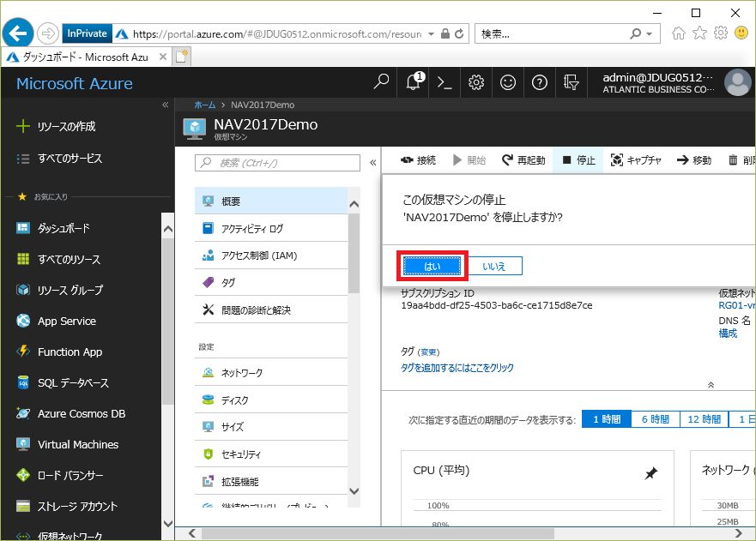
Task: Cancel stop with the いいえ button
Action: click(494, 266)
